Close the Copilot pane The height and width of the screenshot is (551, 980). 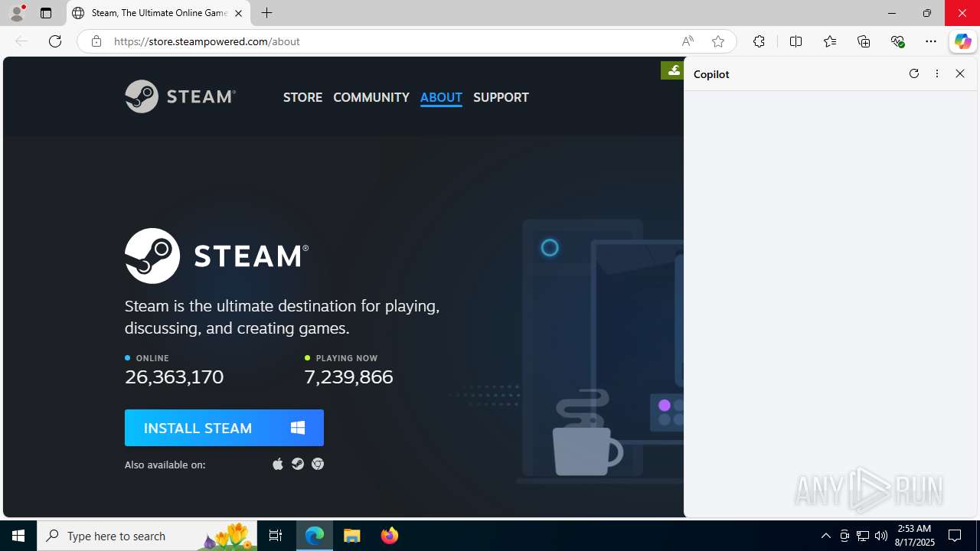click(x=960, y=73)
